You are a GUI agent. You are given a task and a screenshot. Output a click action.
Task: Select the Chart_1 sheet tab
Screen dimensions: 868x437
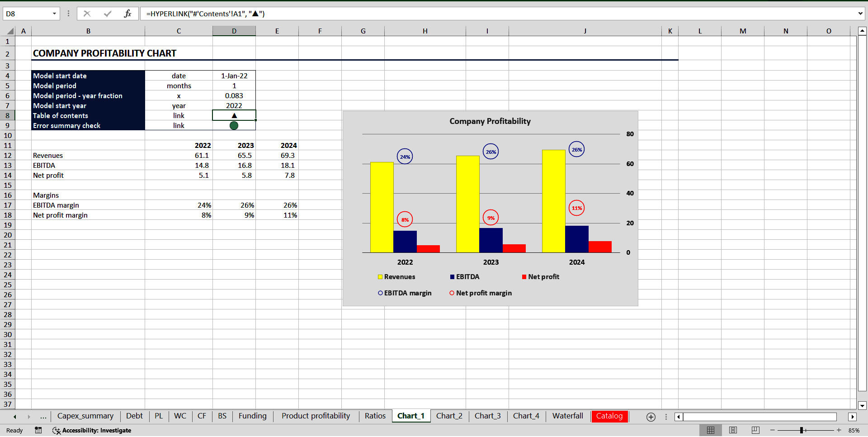pos(411,416)
